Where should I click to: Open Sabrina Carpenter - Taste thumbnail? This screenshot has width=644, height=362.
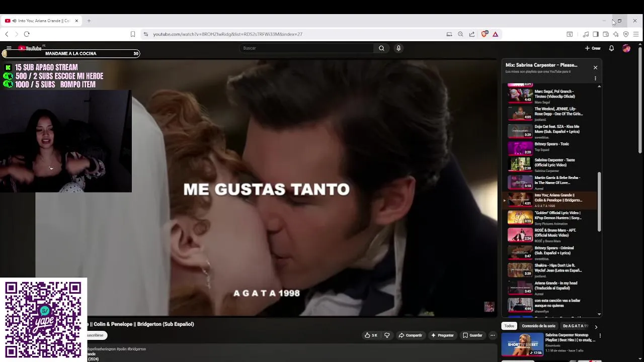pos(520,164)
